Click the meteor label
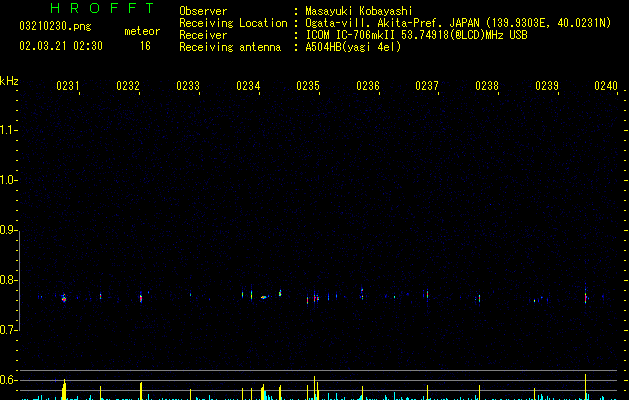Image resolution: width=629 pixels, height=400 pixels. (x=142, y=31)
